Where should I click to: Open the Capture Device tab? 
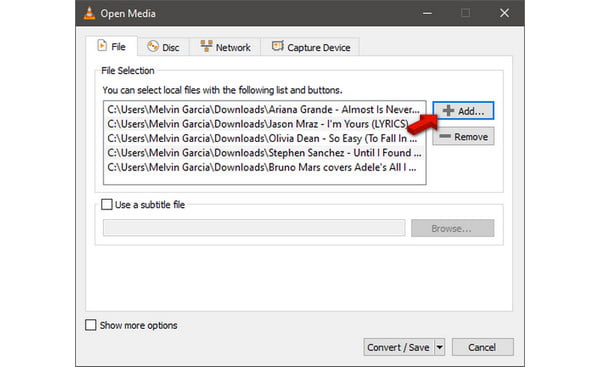coord(311,47)
